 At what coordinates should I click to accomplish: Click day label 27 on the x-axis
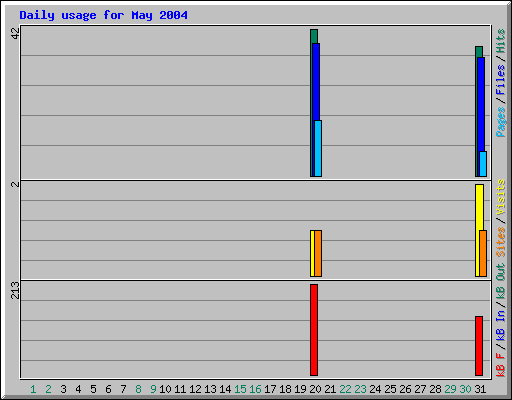[x=420, y=389]
